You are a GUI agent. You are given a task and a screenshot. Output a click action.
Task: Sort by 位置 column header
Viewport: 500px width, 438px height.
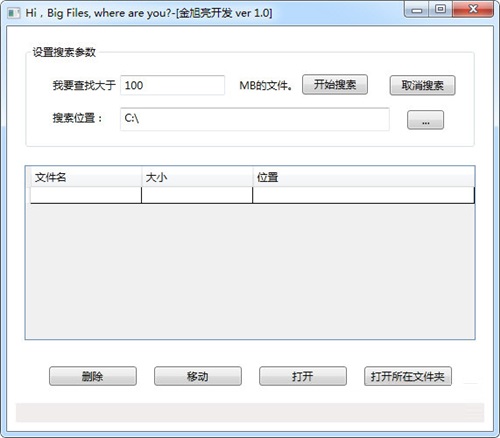364,177
